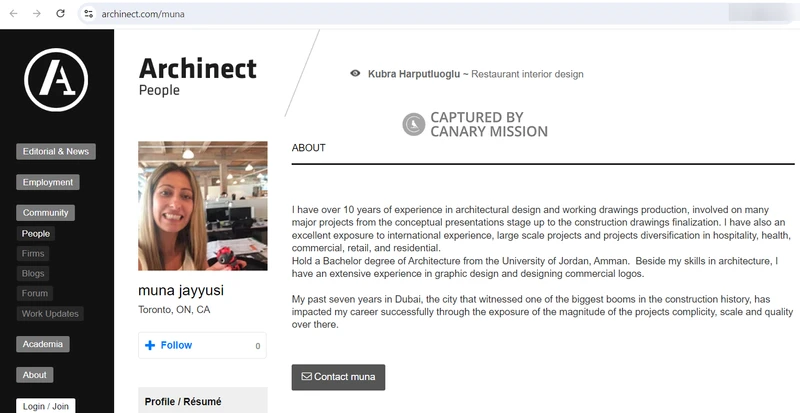Follow muna jayyusi
The image size is (800, 413).
(x=202, y=346)
